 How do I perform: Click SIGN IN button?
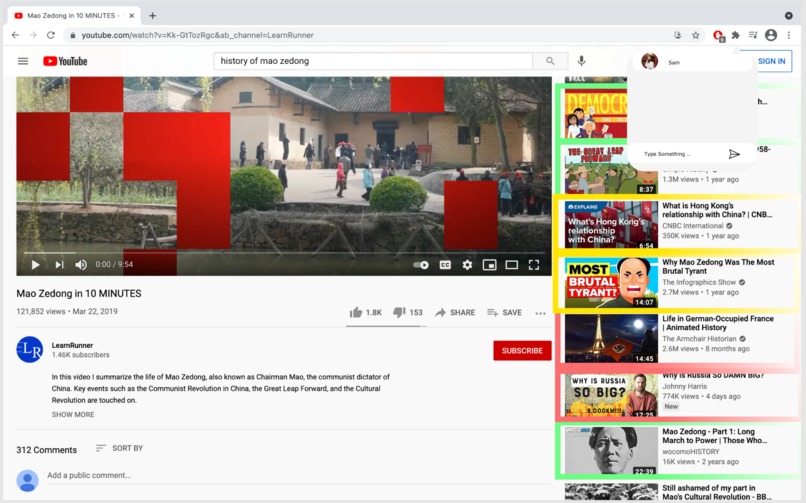(771, 61)
